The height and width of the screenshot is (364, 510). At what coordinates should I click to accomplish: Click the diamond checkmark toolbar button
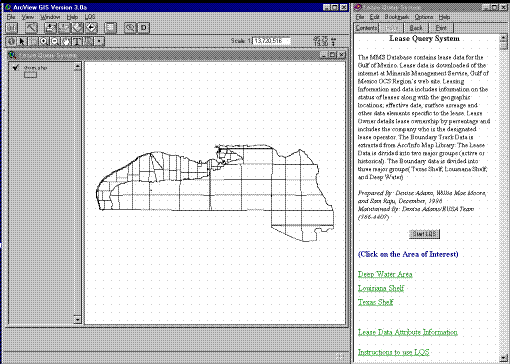coord(77,28)
